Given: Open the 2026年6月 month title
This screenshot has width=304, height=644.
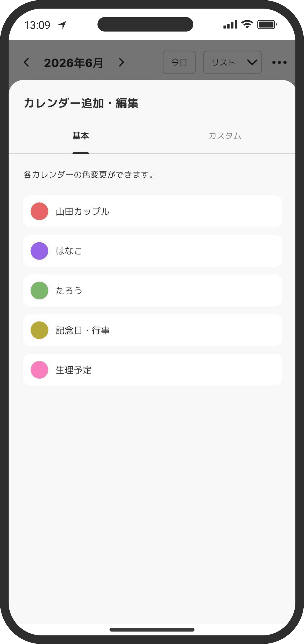Looking at the screenshot, I should coord(74,63).
